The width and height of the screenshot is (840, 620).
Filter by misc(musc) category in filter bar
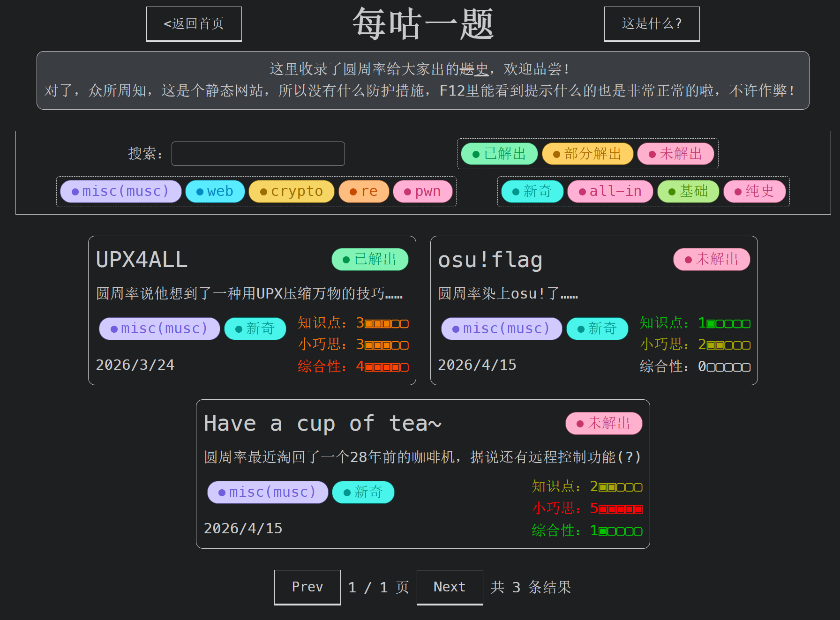(x=120, y=192)
